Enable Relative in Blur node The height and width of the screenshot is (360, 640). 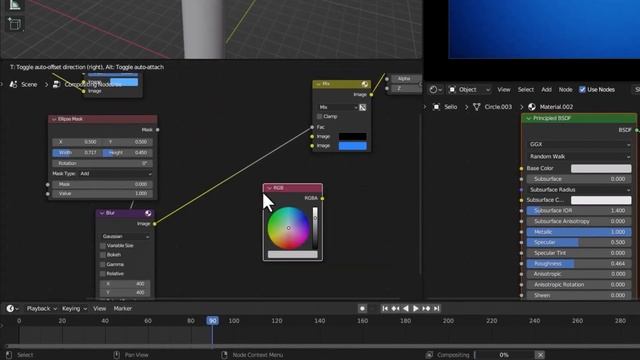click(103, 274)
